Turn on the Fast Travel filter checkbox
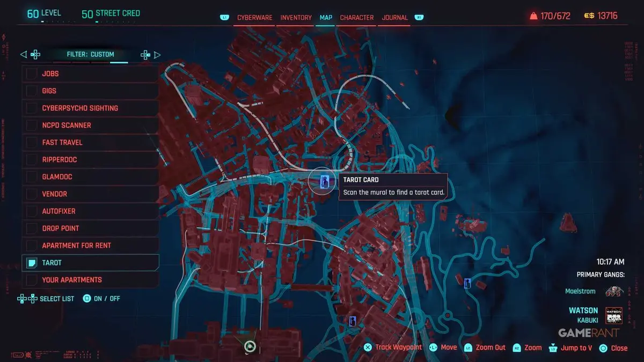Screen dimensions: 644x362 [x=32, y=142]
